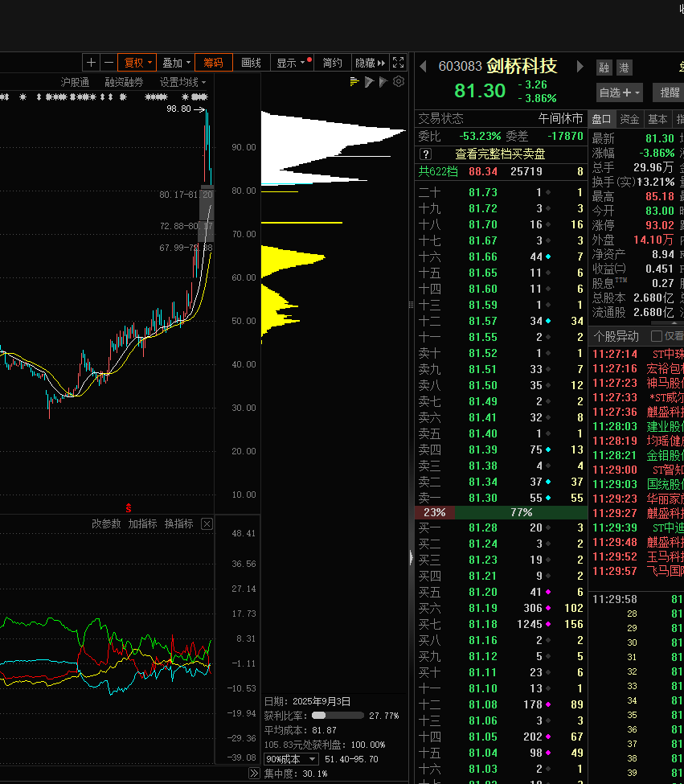This screenshot has width=684, height=784.
Task: Select the 画线 drawing tool
Action: click(252, 63)
